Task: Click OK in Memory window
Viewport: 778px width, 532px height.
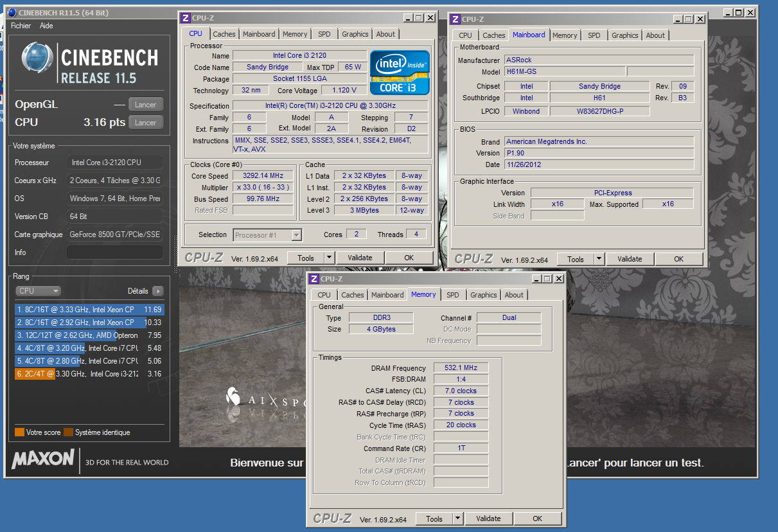Action: [538, 519]
